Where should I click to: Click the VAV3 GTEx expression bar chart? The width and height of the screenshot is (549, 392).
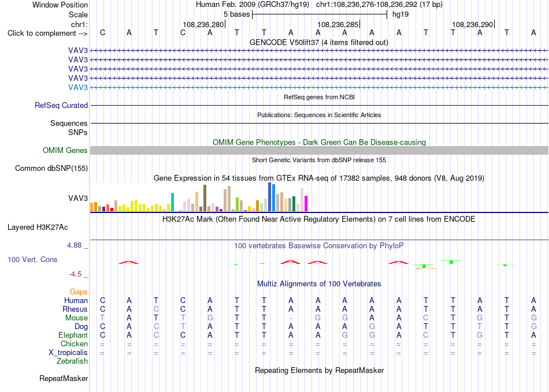click(x=199, y=197)
